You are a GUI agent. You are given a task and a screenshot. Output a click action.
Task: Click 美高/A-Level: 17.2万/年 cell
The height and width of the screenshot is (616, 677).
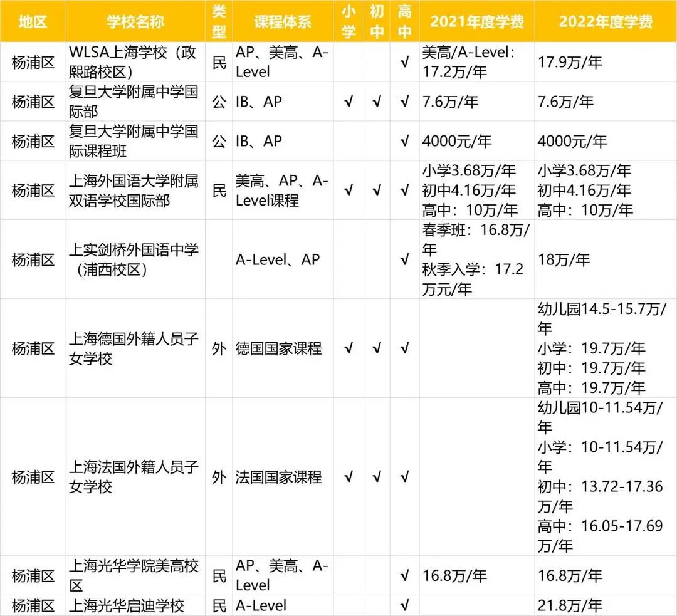(x=477, y=62)
